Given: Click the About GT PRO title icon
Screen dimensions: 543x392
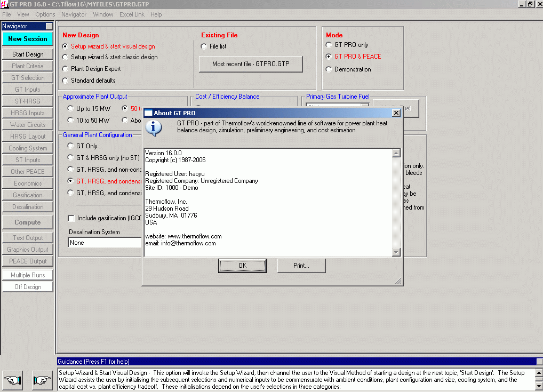Looking at the screenshot, I should point(148,113).
